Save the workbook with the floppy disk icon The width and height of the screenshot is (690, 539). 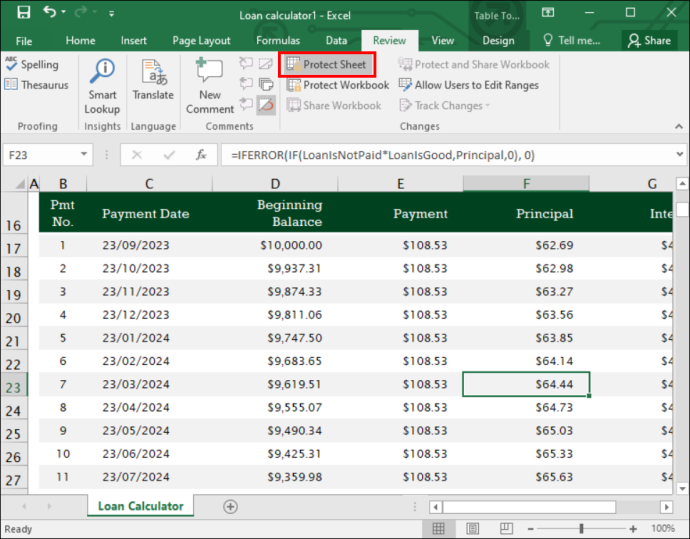pos(24,12)
